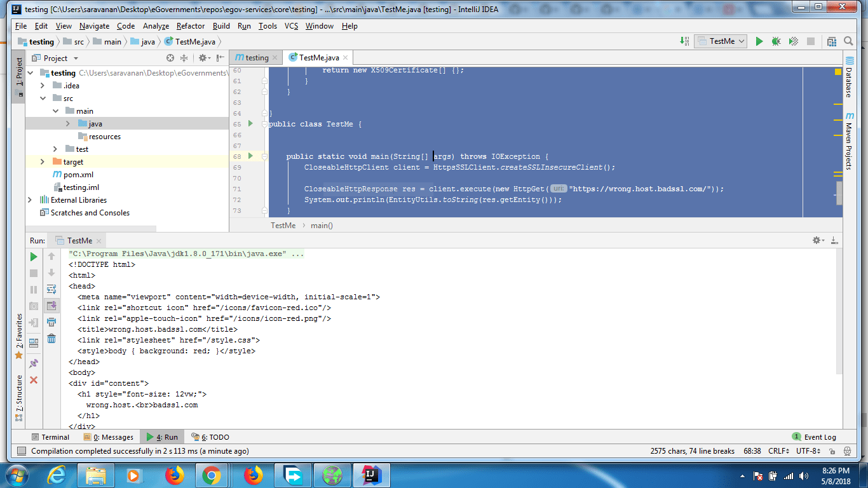Screen dimensions: 868x488
Task: Open Run panel gear settings
Action: [x=818, y=240]
